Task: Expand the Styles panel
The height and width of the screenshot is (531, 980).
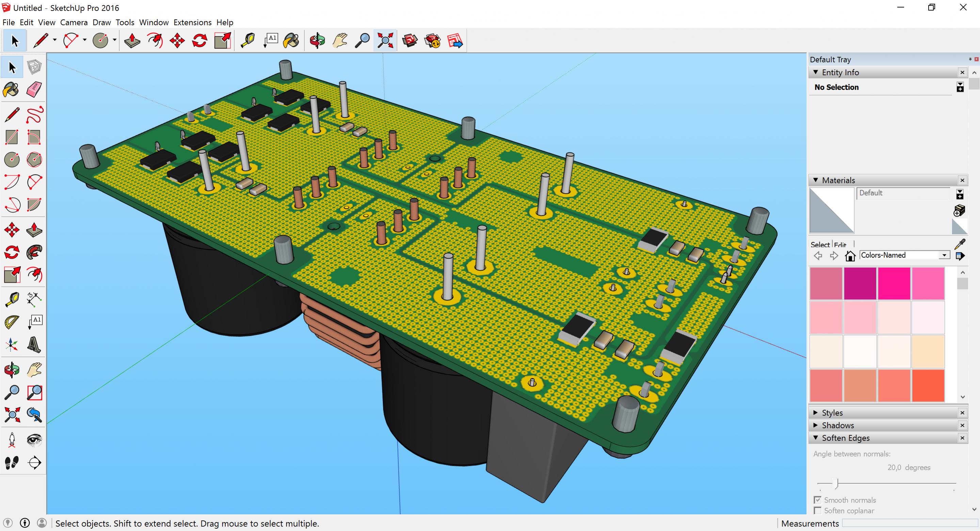Action: click(815, 412)
